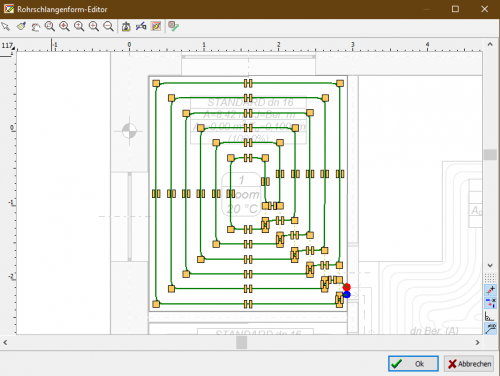Image resolution: width=500 pixels, height=376 pixels.
Task: Select the arrow pointer tool
Action: [6, 26]
